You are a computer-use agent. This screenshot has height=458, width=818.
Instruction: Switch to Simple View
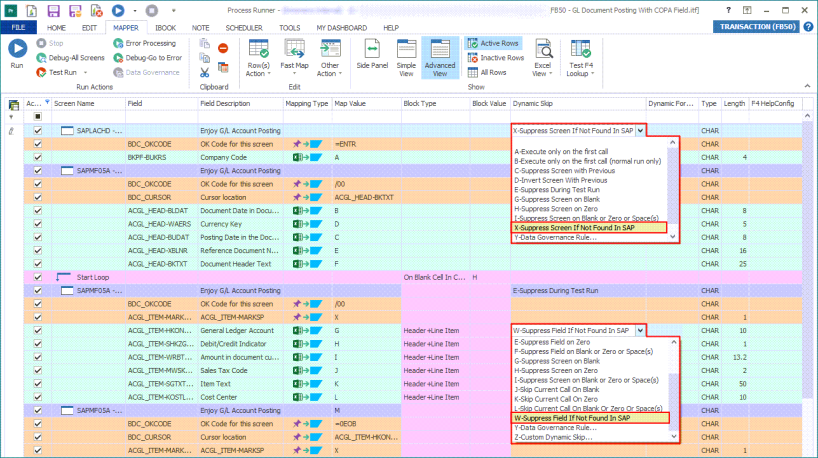[406, 57]
